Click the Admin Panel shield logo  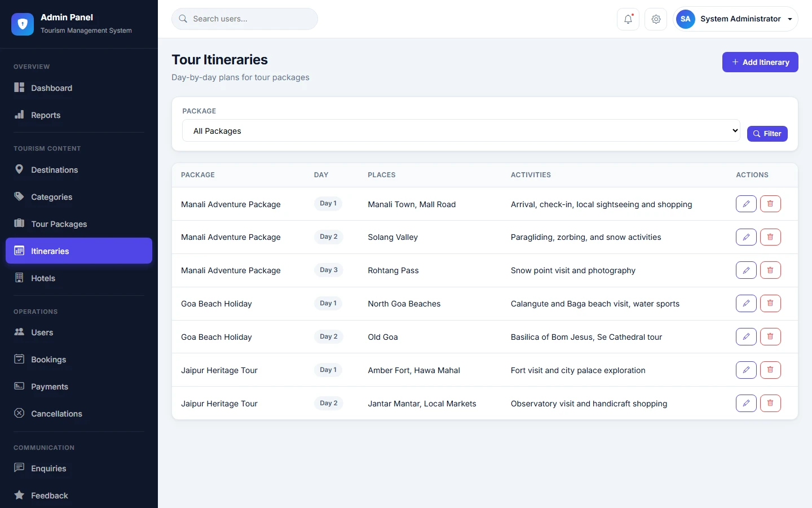point(23,24)
